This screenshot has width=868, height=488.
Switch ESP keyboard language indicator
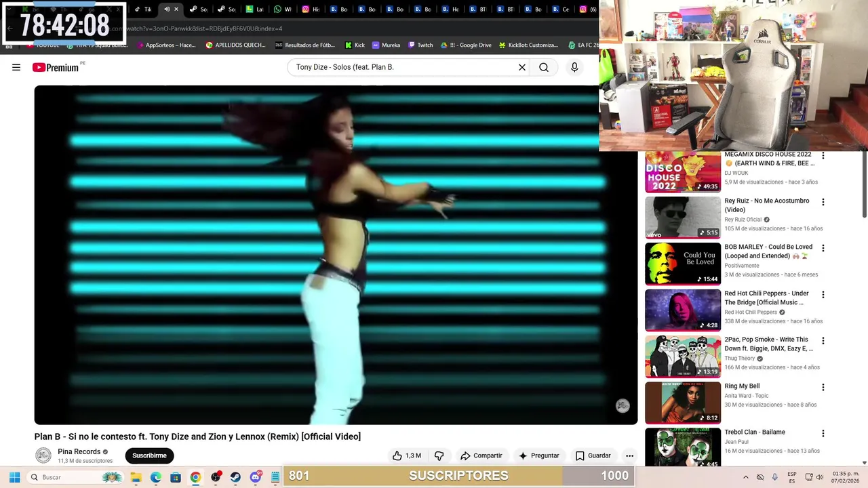coord(792,477)
